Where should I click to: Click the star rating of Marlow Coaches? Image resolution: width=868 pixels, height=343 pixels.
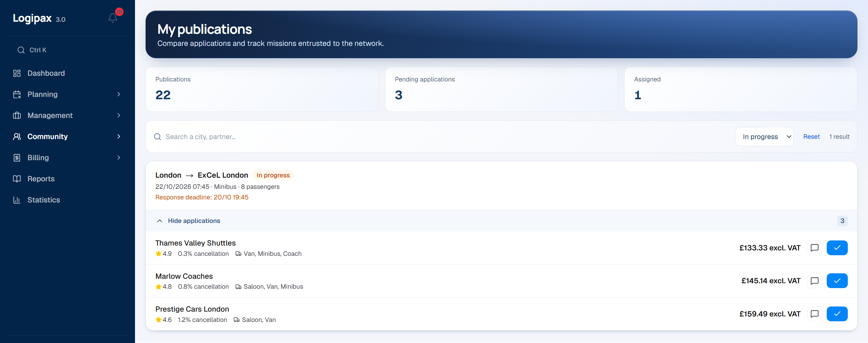coord(163,287)
